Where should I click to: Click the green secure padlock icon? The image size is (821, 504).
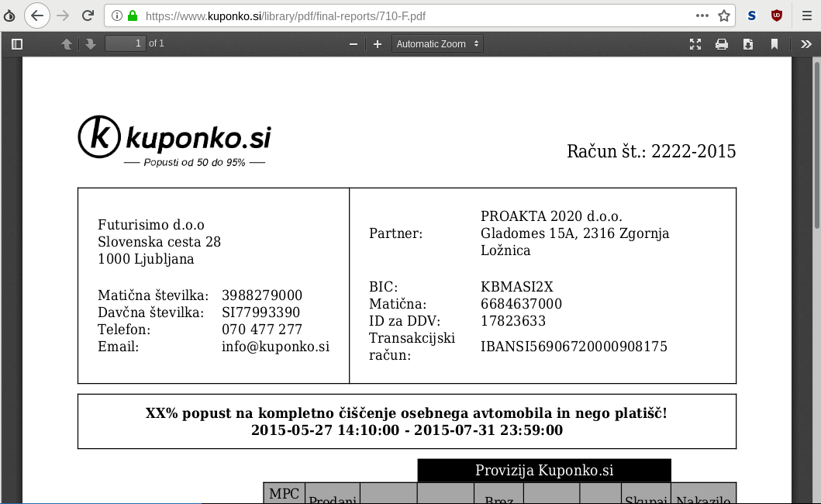click(133, 16)
